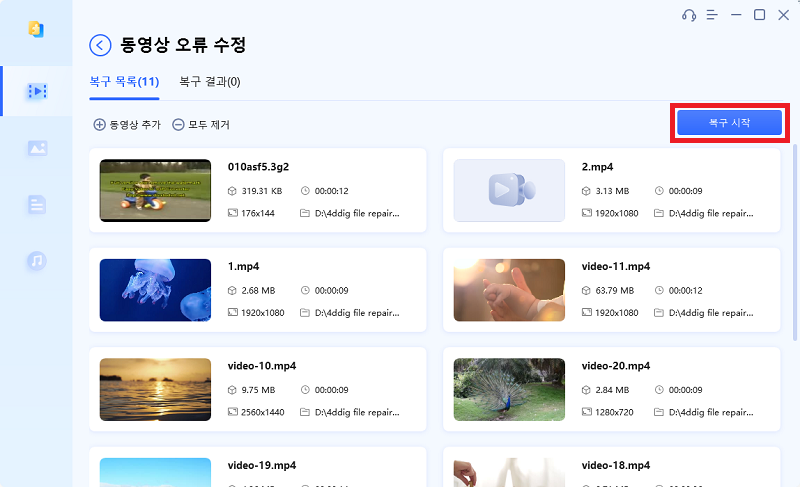Screen dimensions: 800x487
Task: Click the 모두 제거 label
Action: click(x=209, y=124)
